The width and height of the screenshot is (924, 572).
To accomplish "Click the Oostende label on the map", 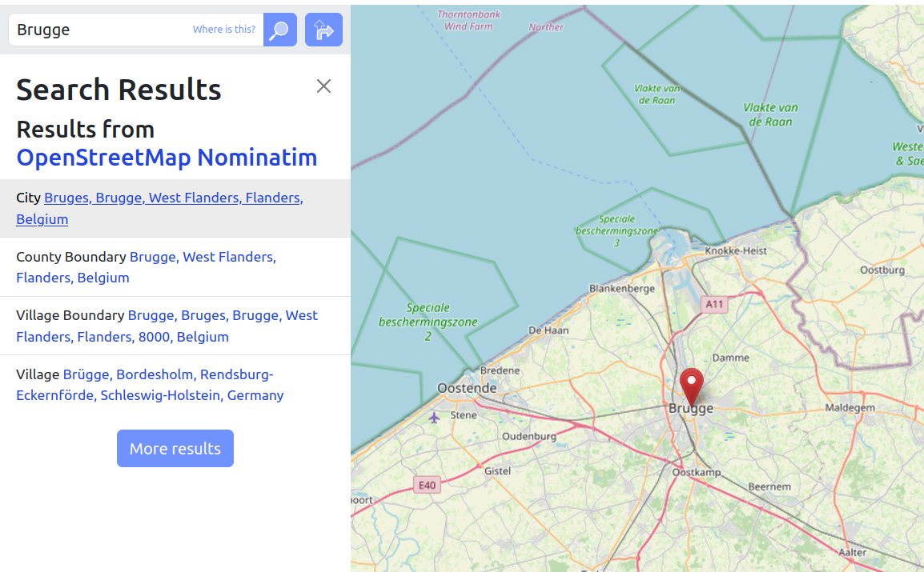I will coord(467,388).
